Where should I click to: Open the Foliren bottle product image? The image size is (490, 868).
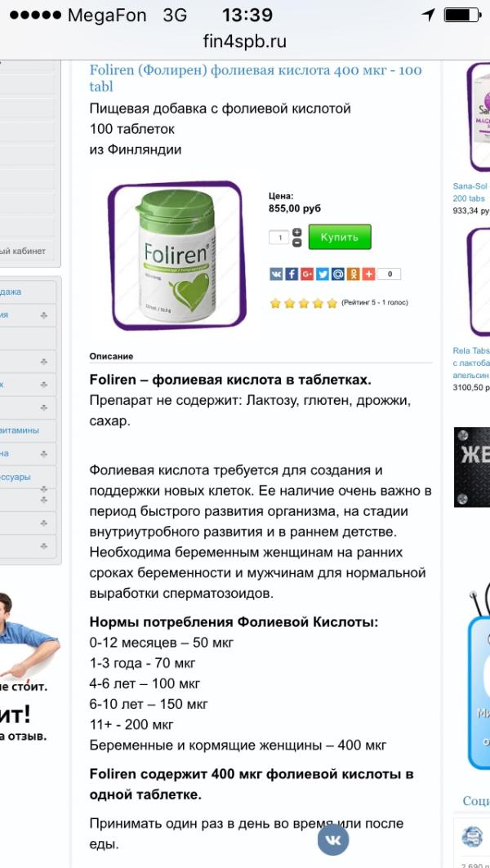(x=176, y=256)
